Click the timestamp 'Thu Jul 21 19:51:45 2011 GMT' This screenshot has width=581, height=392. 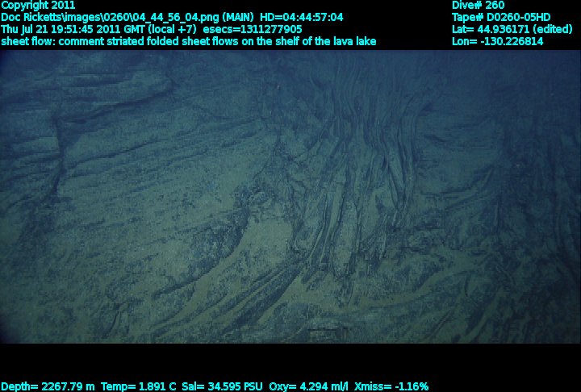click(73, 29)
